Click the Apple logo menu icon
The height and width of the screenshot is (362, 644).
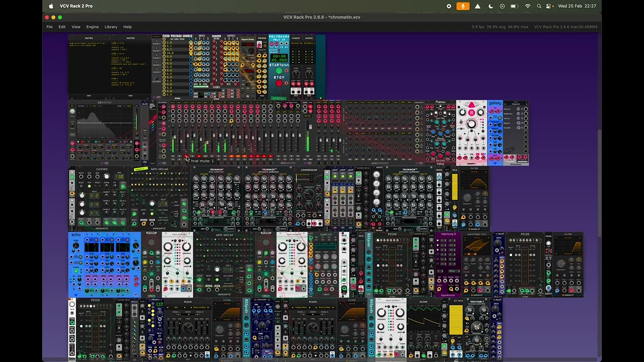51,6
